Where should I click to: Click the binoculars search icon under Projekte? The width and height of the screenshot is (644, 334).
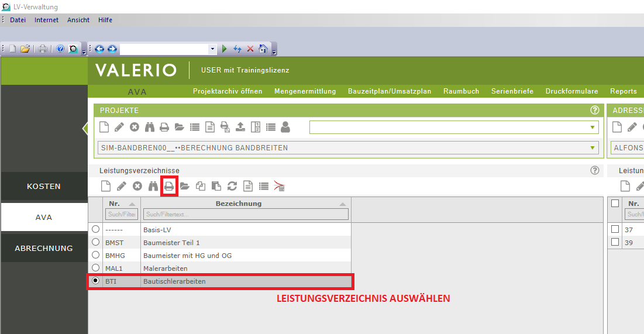[150, 127]
